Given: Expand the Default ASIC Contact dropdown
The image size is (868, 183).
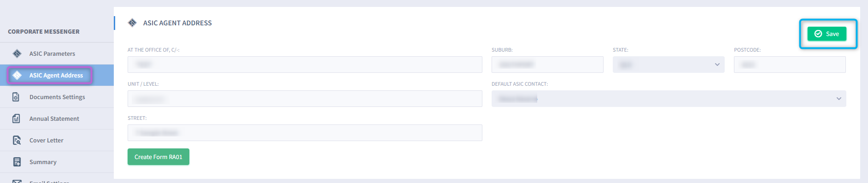Looking at the screenshot, I should point(669,99).
